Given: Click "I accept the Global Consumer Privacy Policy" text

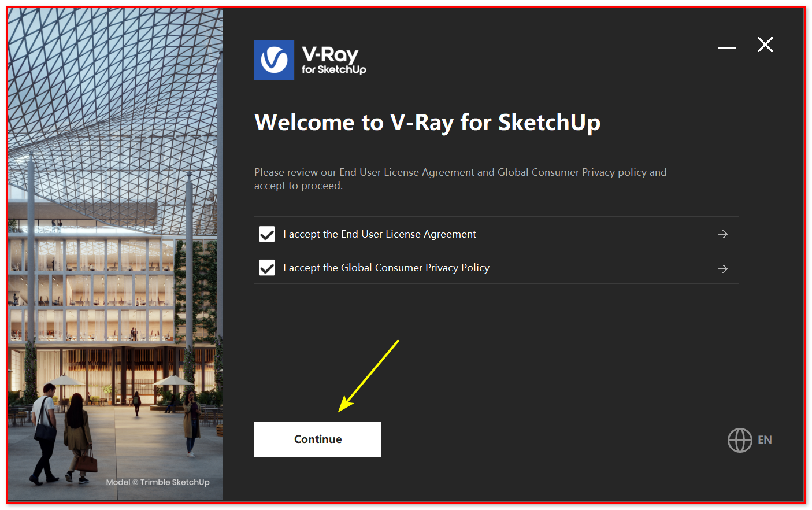Looking at the screenshot, I should (386, 268).
